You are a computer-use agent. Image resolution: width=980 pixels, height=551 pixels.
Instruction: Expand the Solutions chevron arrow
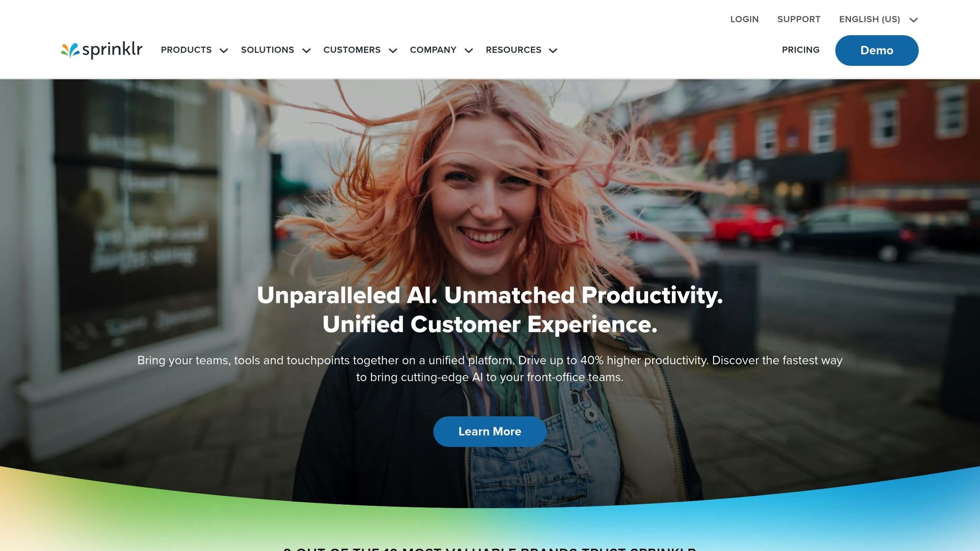(307, 51)
